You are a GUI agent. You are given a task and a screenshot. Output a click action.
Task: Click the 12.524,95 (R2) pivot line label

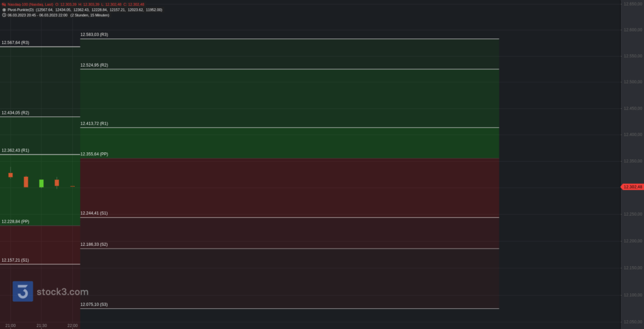click(94, 65)
